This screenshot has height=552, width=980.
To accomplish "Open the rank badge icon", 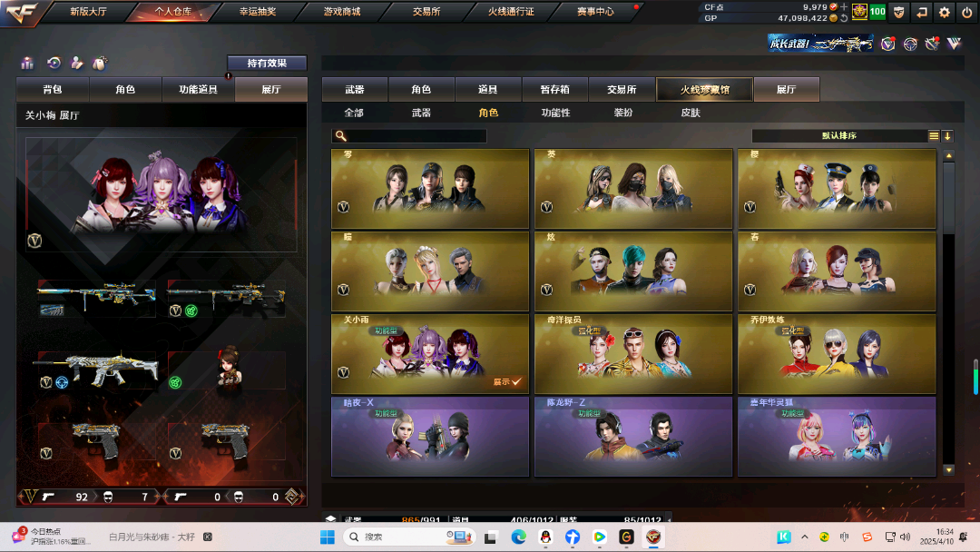I will (x=859, y=11).
